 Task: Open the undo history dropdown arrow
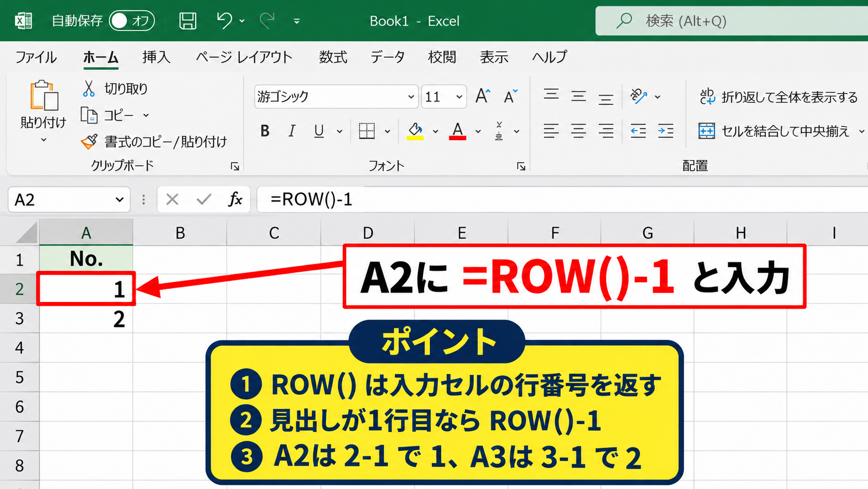click(x=242, y=21)
